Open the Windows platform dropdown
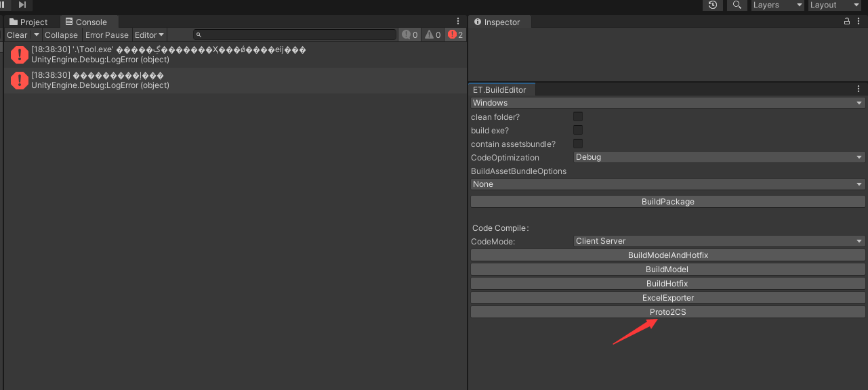 click(667, 103)
